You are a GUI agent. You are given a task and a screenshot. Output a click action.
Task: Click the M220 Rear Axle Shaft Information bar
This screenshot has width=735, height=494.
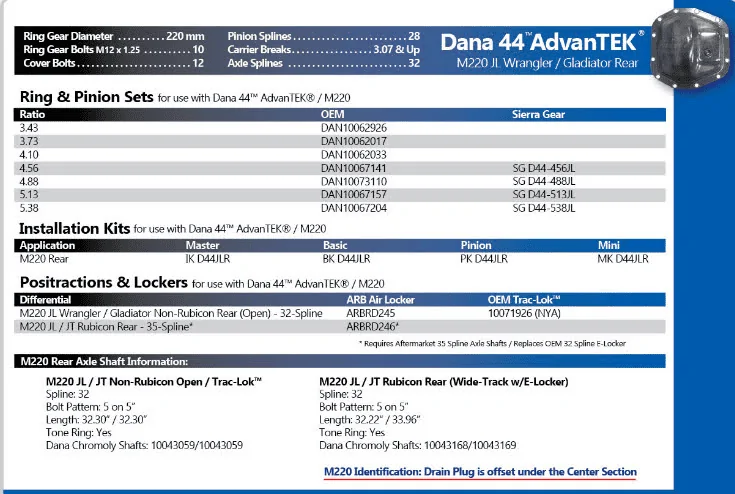click(340, 361)
